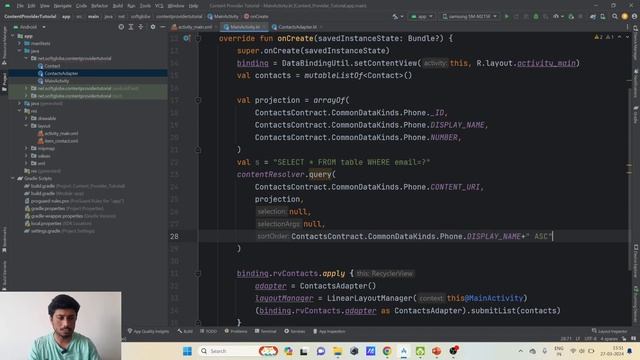Click the green Run app button
This screenshot has height=360, width=640.
[507, 17]
